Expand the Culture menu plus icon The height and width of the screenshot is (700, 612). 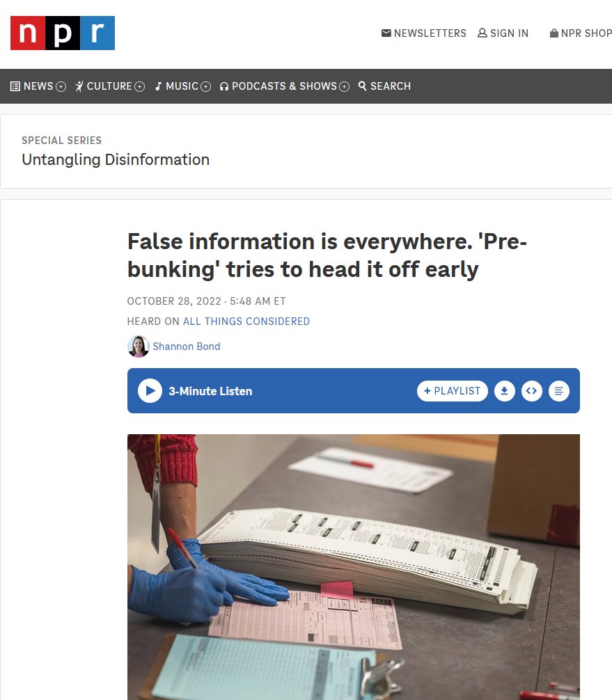139,86
